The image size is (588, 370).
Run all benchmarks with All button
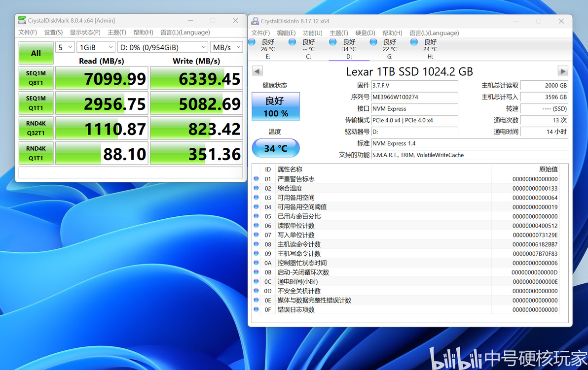point(36,53)
